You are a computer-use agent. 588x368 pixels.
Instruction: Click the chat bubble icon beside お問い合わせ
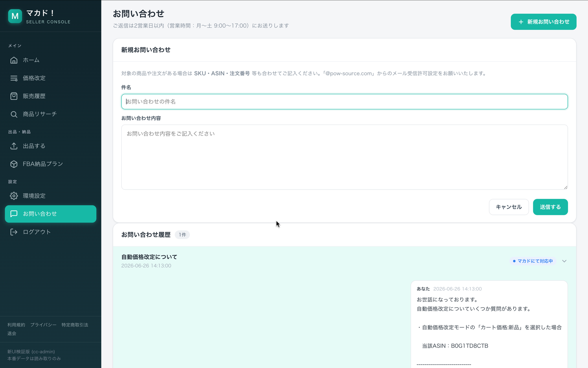coord(14,214)
